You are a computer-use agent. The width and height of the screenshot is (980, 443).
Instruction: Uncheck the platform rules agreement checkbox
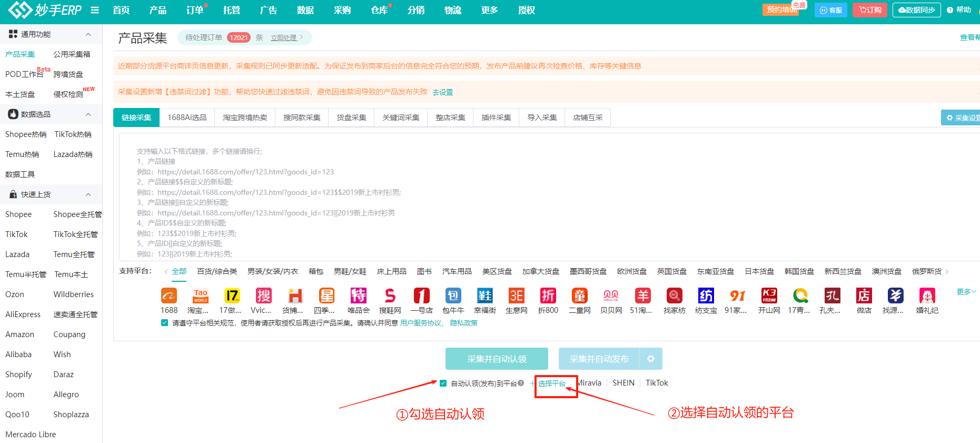[x=164, y=323]
